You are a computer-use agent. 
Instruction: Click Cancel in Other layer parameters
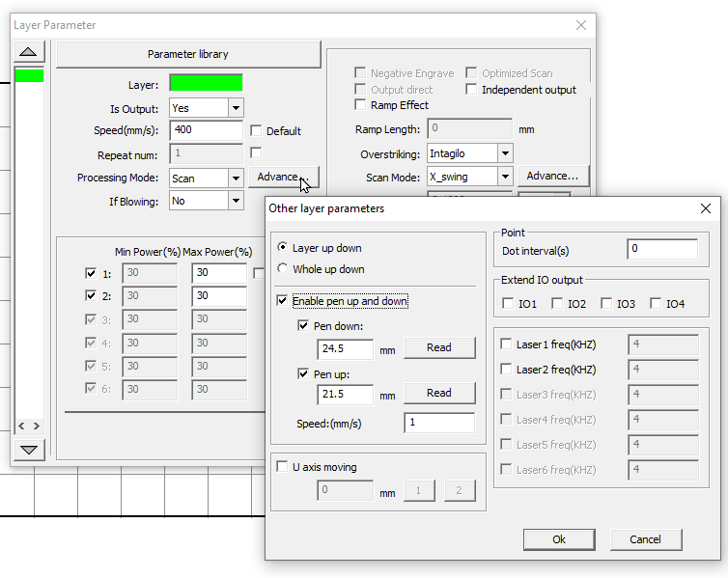(646, 539)
